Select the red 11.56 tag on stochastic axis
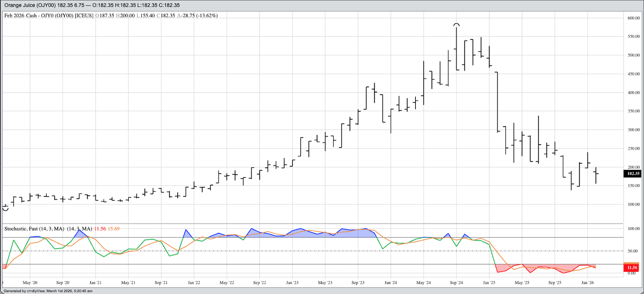The image size is (644, 294). coord(632,267)
